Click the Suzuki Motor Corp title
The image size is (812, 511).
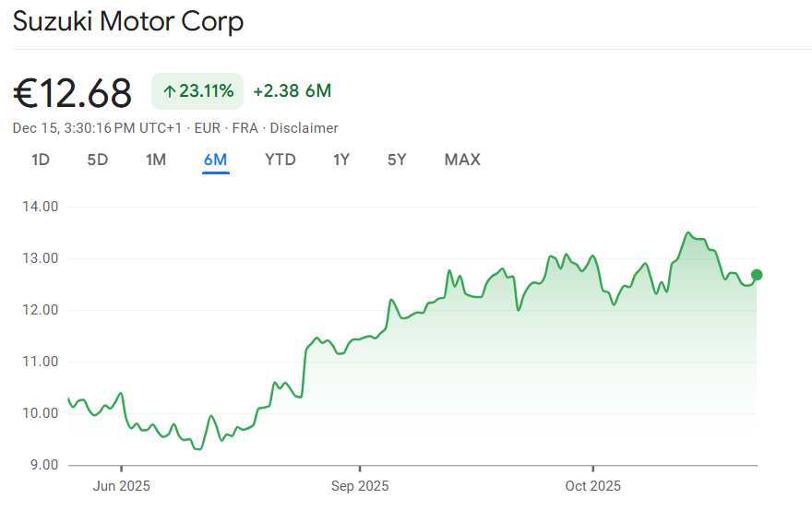[128, 21]
